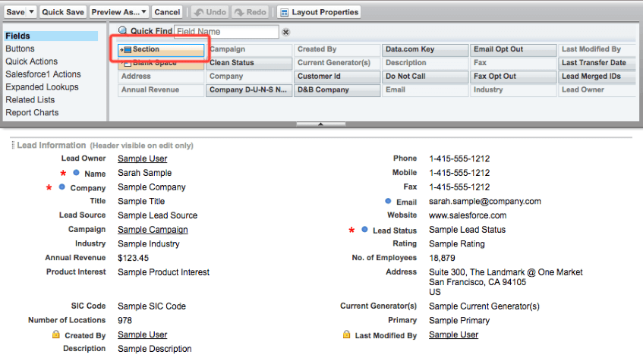Image resolution: width=643 pixels, height=364 pixels.
Task: Open the Sample Campaign link
Action: point(153,230)
